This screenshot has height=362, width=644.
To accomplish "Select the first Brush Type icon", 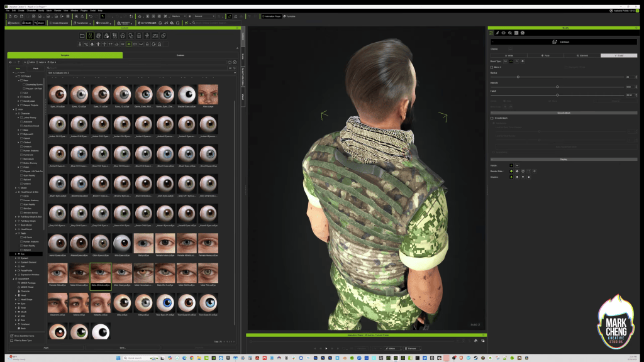I will [x=505, y=61].
